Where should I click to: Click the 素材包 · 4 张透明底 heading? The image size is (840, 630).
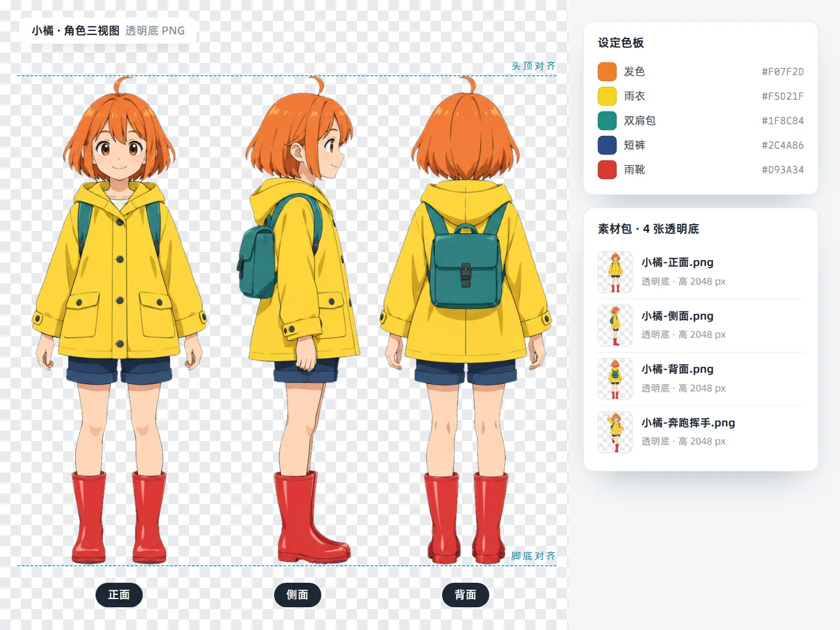pyautogui.click(x=648, y=229)
